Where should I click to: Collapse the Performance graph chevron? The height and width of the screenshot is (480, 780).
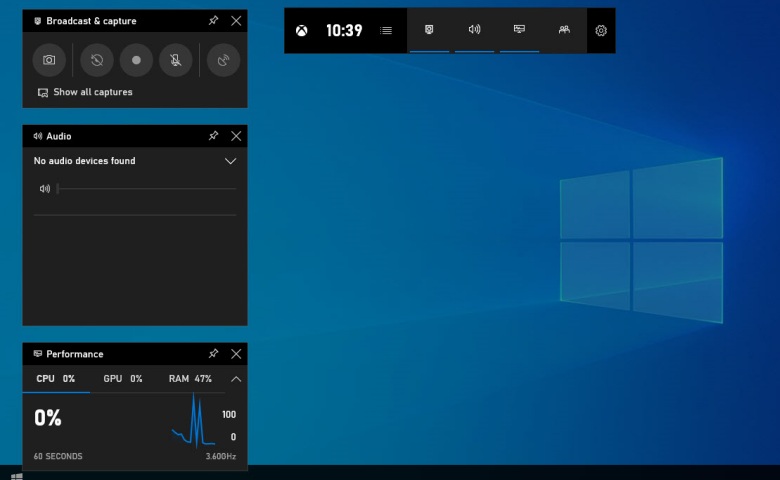pyautogui.click(x=236, y=379)
